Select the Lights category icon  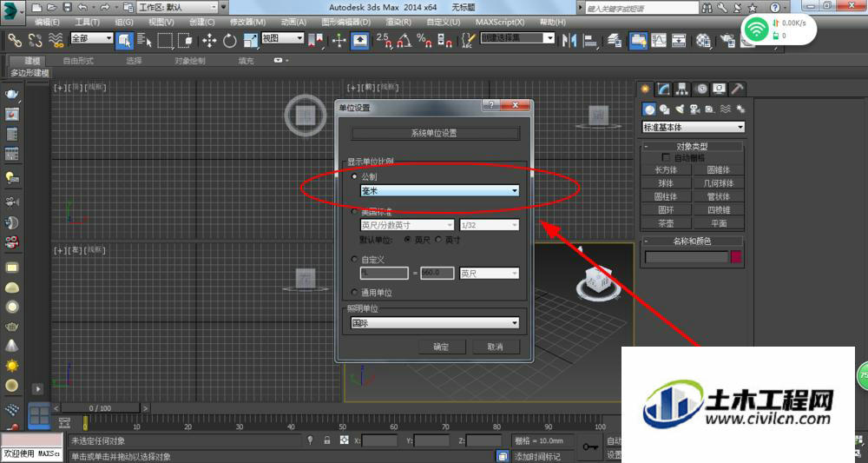[x=680, y=109]
